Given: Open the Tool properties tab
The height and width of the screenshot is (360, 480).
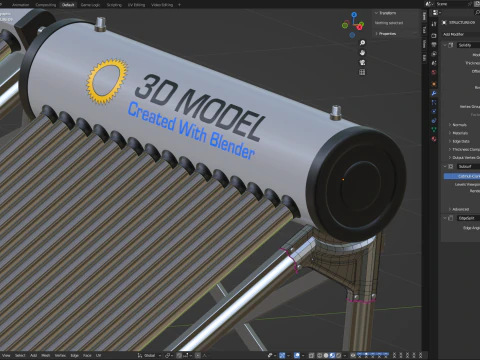Looking at the screenshot, I should [434, 24].
